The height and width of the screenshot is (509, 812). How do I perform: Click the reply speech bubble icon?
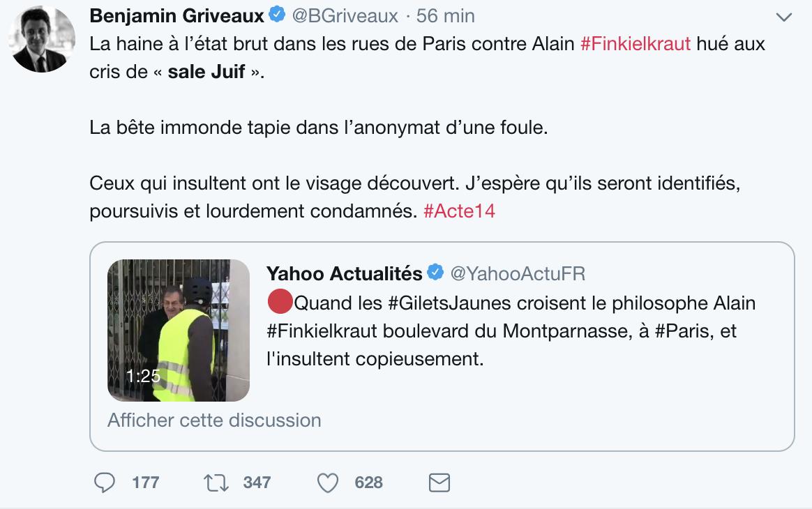104,483
